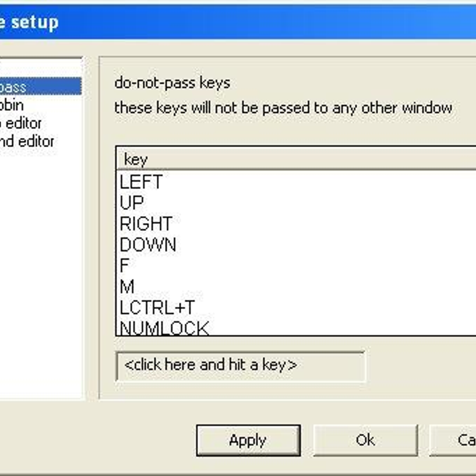
Task: Click the setup dialog title bar
Action: pyautogui.click(x=238, y=23)
